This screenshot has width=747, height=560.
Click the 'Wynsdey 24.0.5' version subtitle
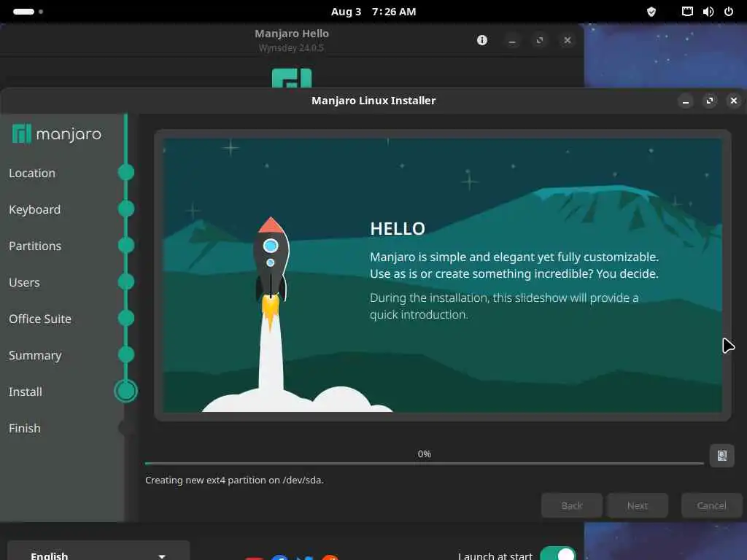[x=291, y=47]
